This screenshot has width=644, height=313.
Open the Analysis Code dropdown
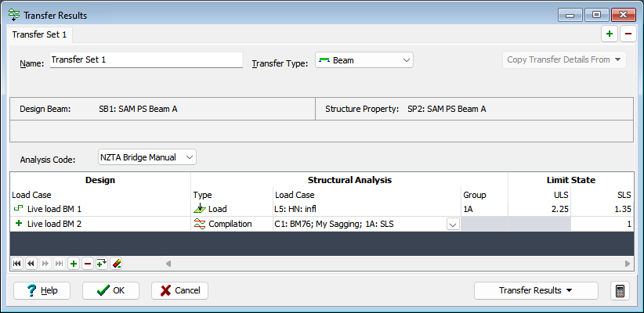pos(147,157)
